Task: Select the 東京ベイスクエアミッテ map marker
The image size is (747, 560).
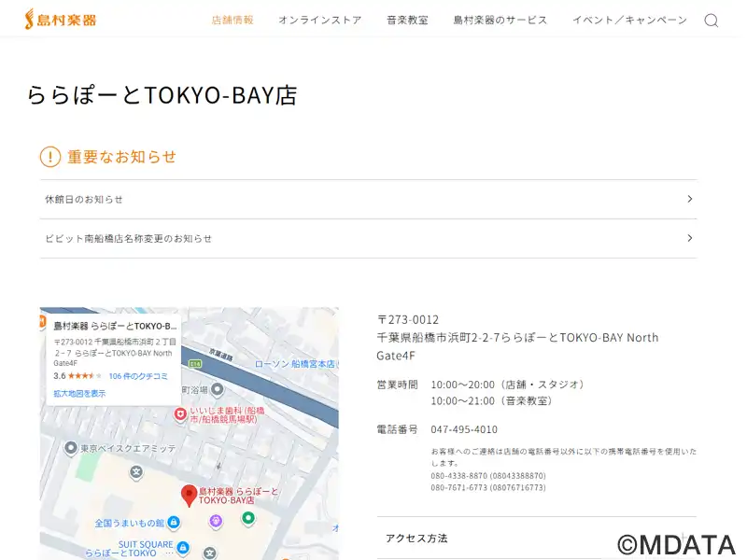Action: [70, 449]
